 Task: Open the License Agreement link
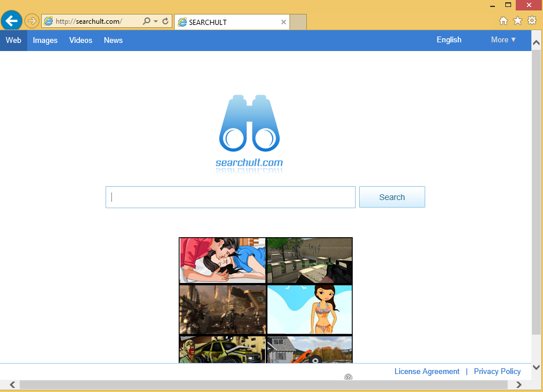[x=426, y=371]
